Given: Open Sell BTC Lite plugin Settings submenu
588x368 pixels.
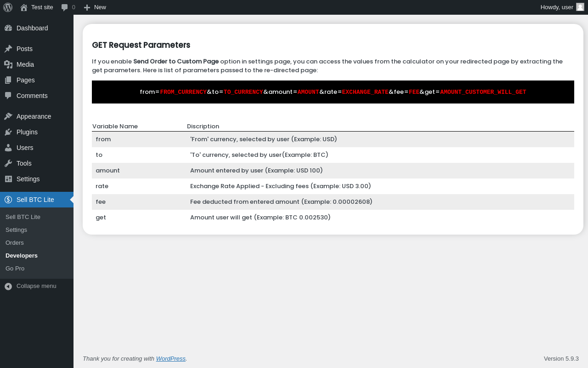Looking at the screenshot, I should pyautogui.click(x=16, y=230).
